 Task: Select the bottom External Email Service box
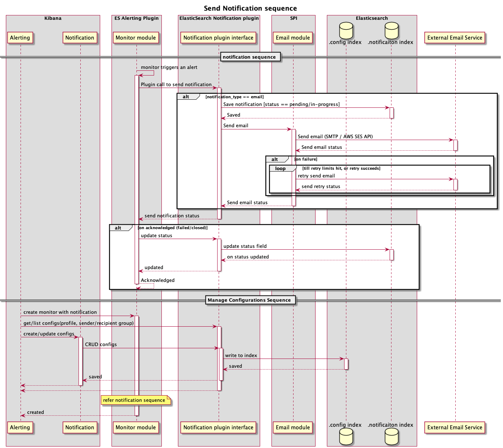coord(455,427)
